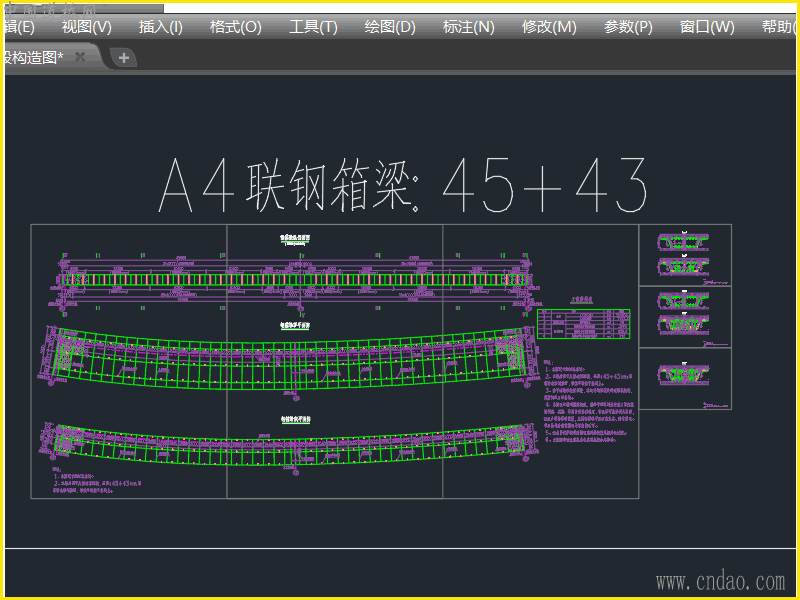This screenshot has height=600, width=800.
Task: Open the 标注(N) menu
Action: [x=469, y=27]
